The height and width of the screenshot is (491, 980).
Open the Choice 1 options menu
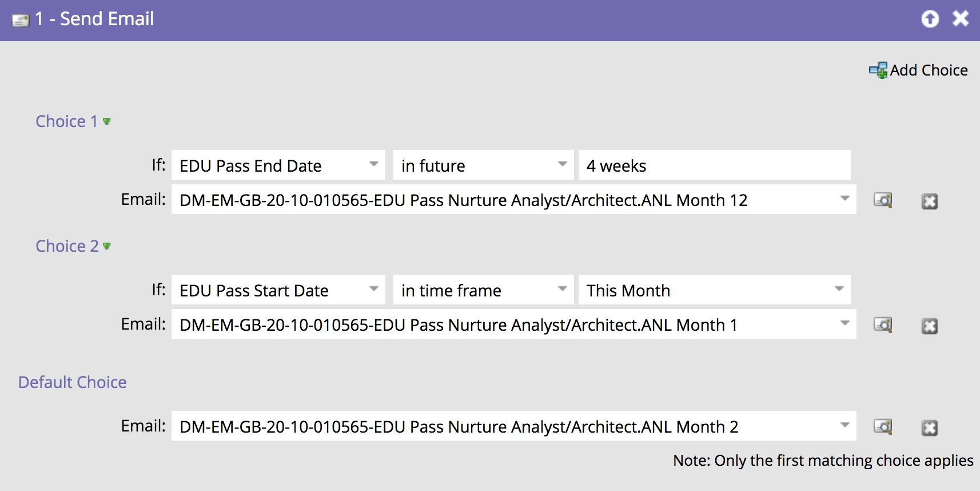click(x=106, y=121)
